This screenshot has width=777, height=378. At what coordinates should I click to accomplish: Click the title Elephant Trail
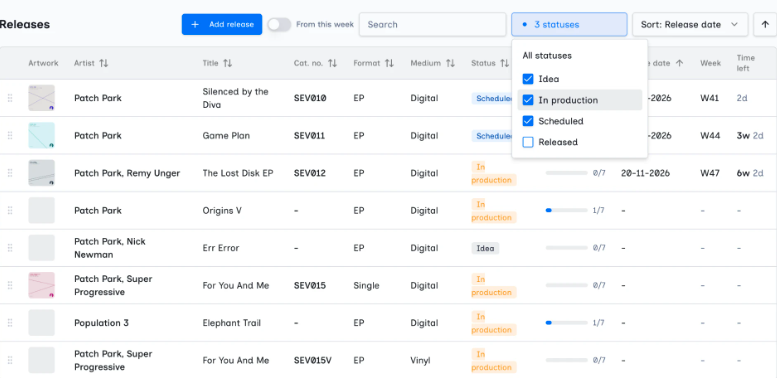tap(231, 323)
